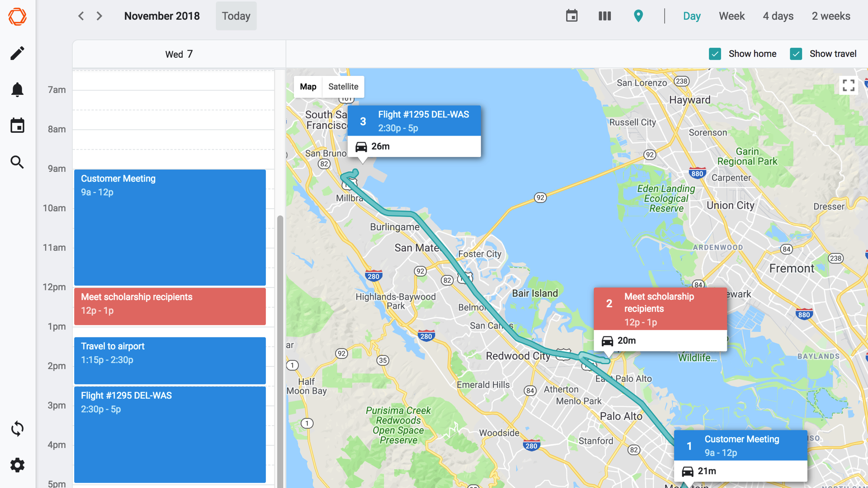Uncheck the Show travel checkbox
Screen dimensions: 868x488
pos(796,54)
